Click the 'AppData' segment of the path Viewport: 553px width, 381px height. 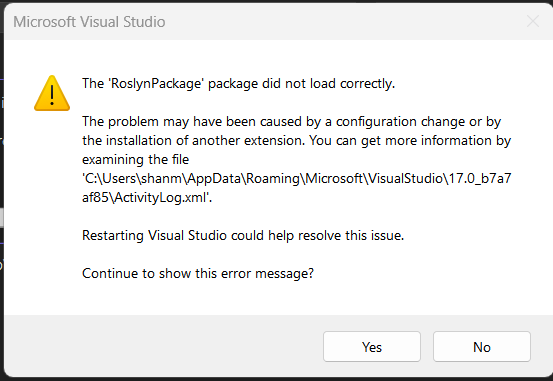pos(214,179)
